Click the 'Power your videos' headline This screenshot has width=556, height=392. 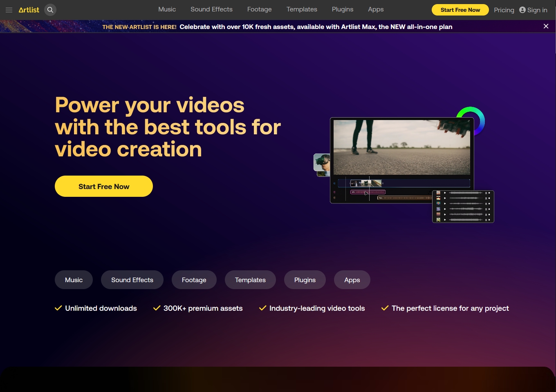click(x=168, y=127)
